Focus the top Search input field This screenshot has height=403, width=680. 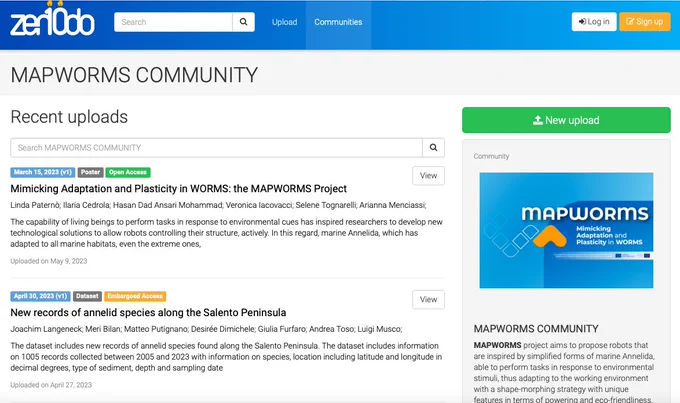173,22
